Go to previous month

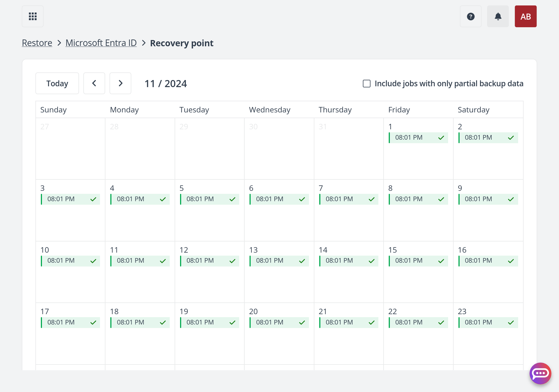pos(94,83)
